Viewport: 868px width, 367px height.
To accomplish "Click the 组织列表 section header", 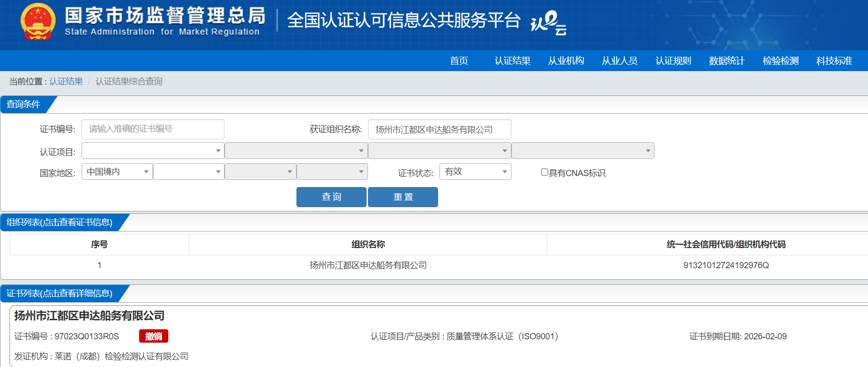I will click(x=60, y=222).
